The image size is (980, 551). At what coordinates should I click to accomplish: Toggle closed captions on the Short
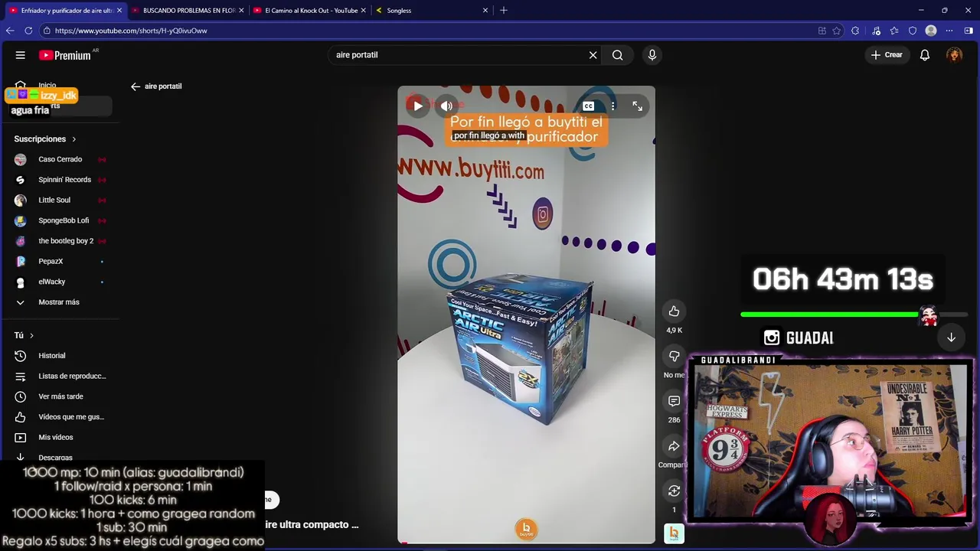tap(588, 106)
